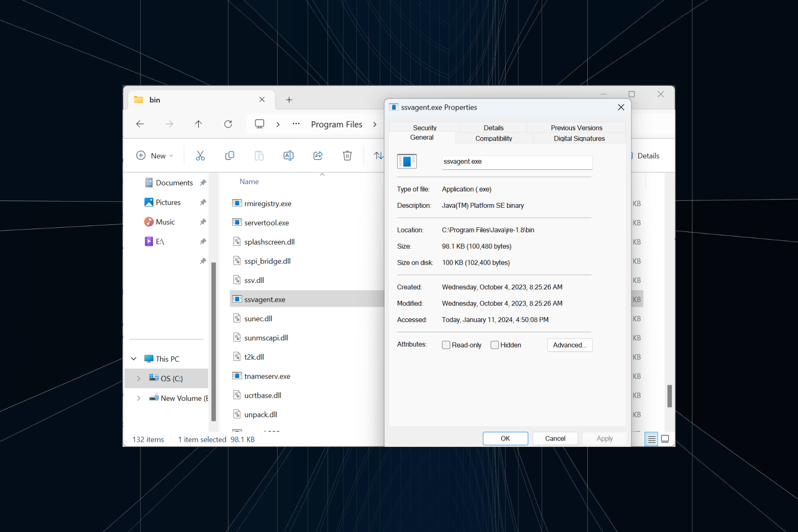Go up one folder level arrow
The height and width of the screenshot is (532, 798).
pos(198,124)
